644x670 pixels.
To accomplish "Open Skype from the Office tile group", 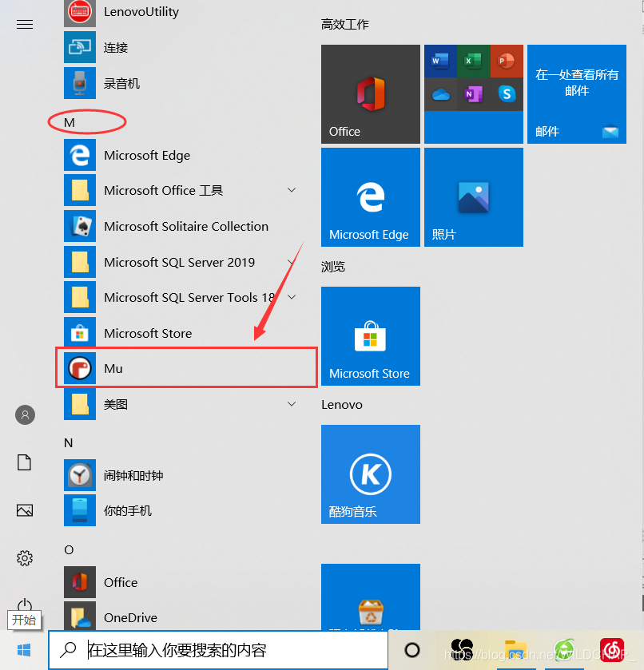I will point(507,94).
